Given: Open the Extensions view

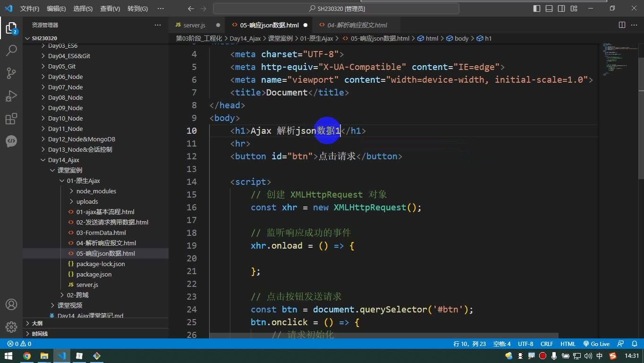Looking at the screenshot, I should [11, 119].
